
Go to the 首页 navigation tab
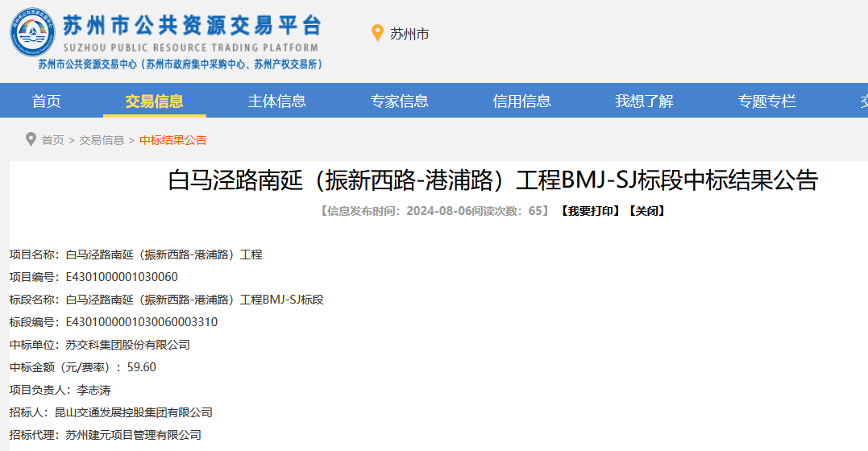coord(46,101)
